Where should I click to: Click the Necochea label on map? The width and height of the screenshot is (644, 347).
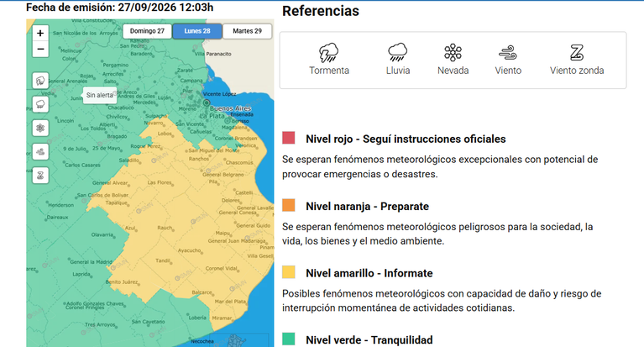point(202,341)
